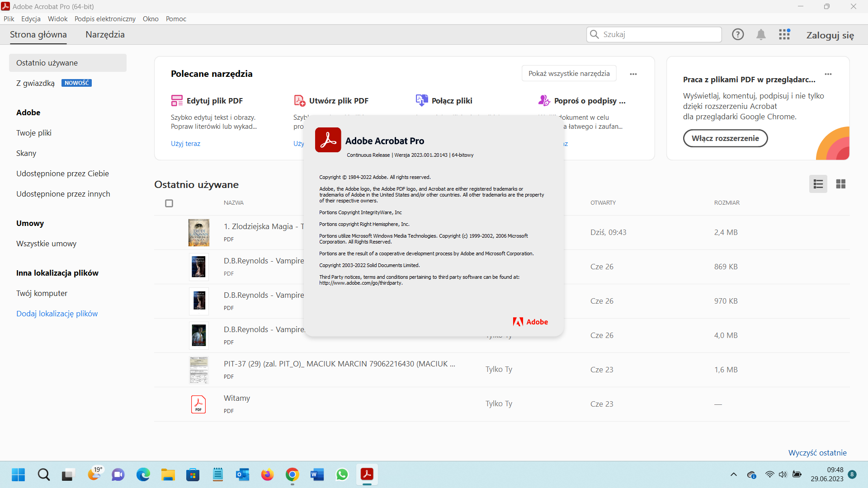Open more options in Polecane narzędzia
This screenshot has width=868, height=488.
(633, 74)
